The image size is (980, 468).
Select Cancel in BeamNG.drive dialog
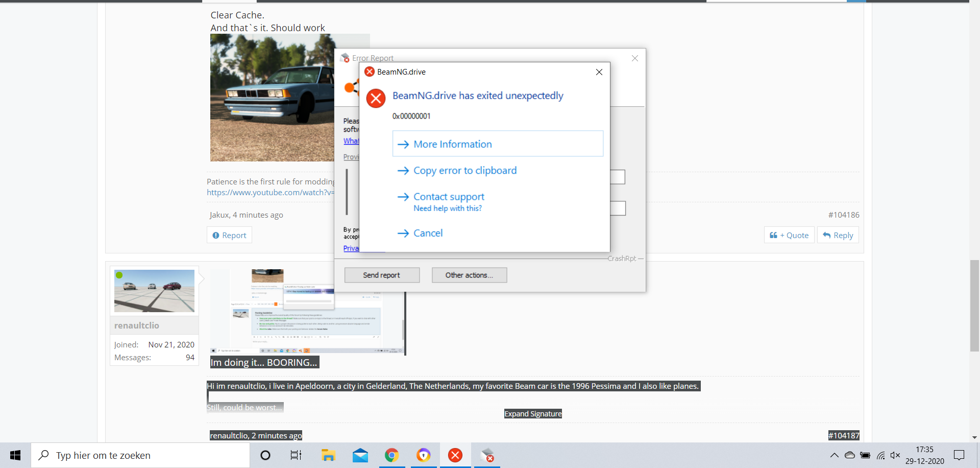(x=420, y=233)
